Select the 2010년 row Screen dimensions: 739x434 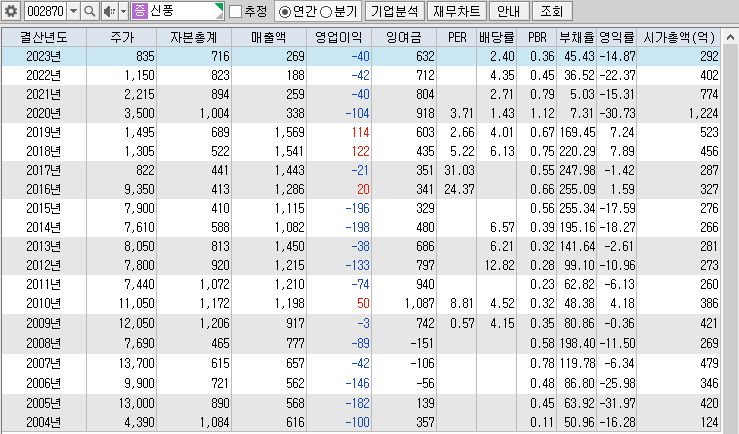pyautogui.click(x=361, y=303)
